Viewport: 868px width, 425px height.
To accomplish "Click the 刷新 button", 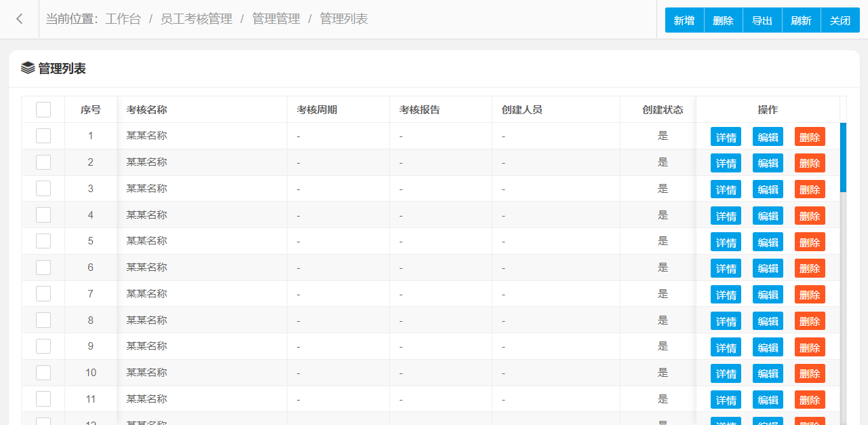I will coord(802,20).
